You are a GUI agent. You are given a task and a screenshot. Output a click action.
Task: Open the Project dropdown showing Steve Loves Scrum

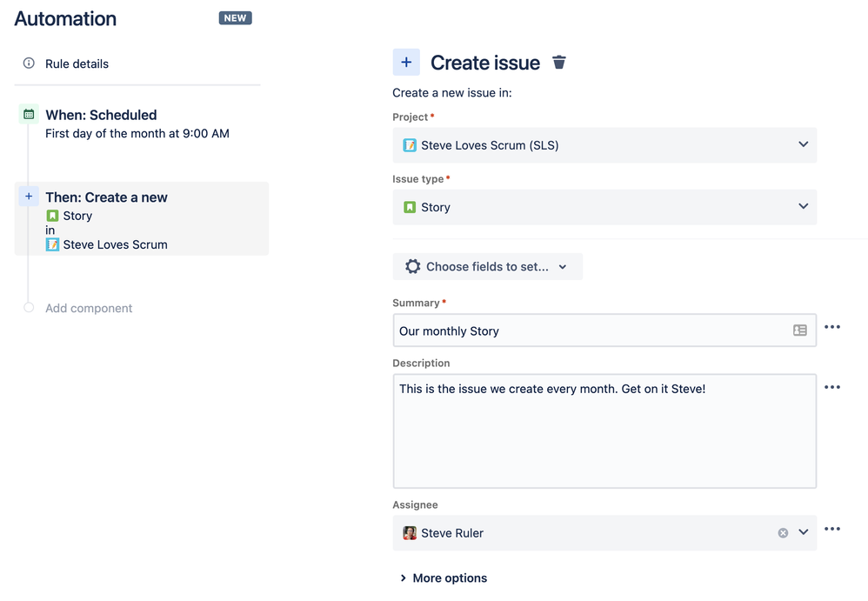pyautogui.click(x=604, y=145)
